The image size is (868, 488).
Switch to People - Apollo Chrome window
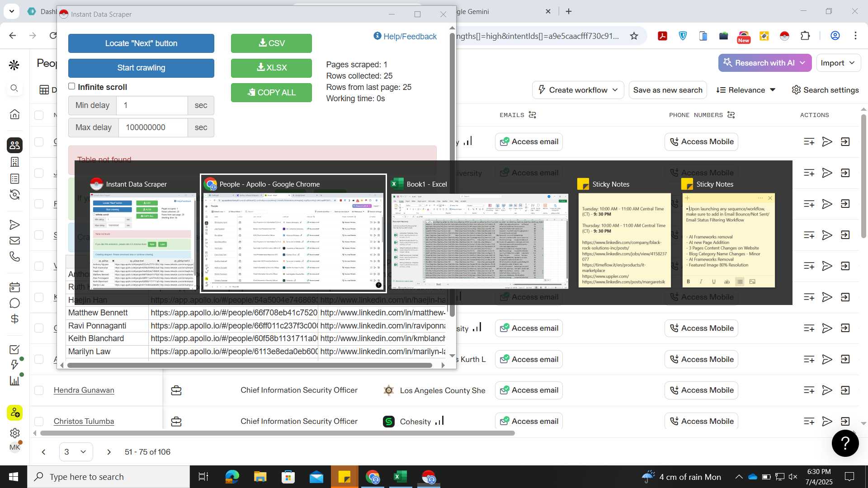click(293, 233)
